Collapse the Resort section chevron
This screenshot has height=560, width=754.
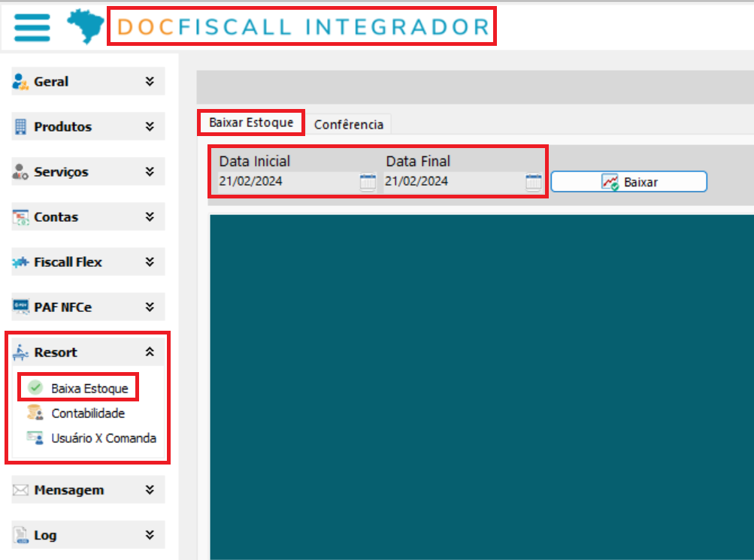(150, 352)
